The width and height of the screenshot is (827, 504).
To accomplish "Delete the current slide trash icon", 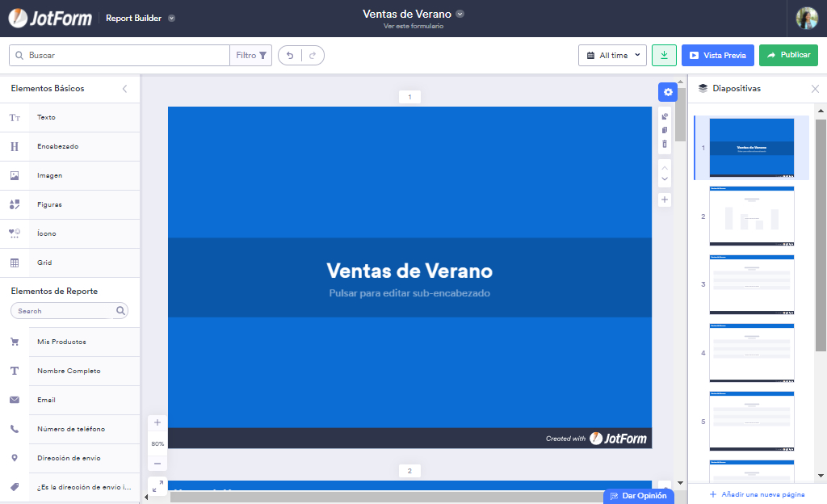I will pos(665,144).
